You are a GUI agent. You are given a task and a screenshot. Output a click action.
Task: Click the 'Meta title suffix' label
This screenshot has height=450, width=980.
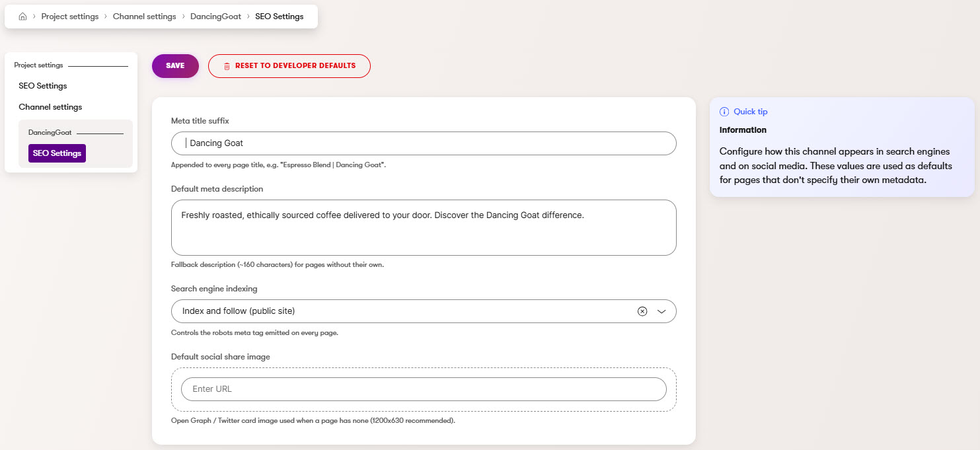(200, 121)
